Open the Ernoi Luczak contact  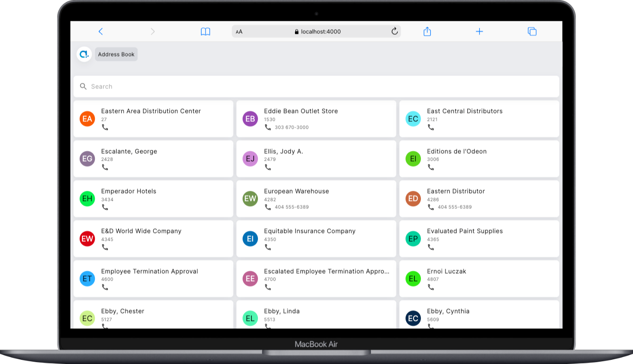tap(479, 278)
